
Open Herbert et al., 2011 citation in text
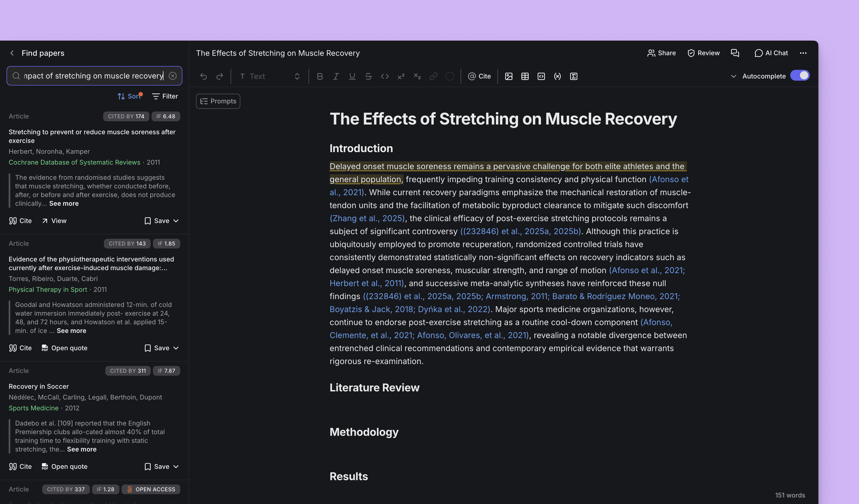[366, 283]
